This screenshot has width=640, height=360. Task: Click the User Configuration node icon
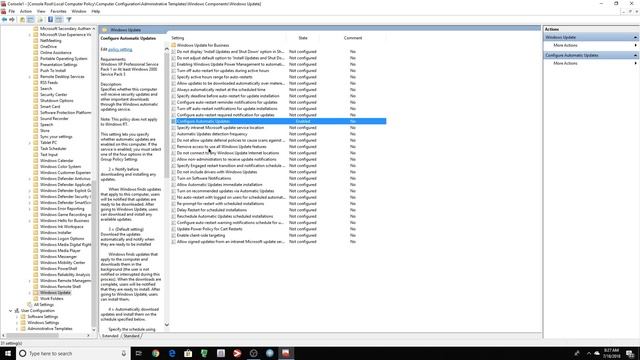tap(17, 311)
